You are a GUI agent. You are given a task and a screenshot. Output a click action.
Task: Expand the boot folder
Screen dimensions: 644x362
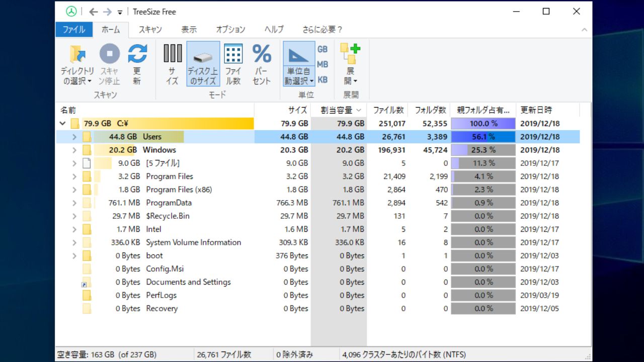pyautogui.click(x=74, y=255)
